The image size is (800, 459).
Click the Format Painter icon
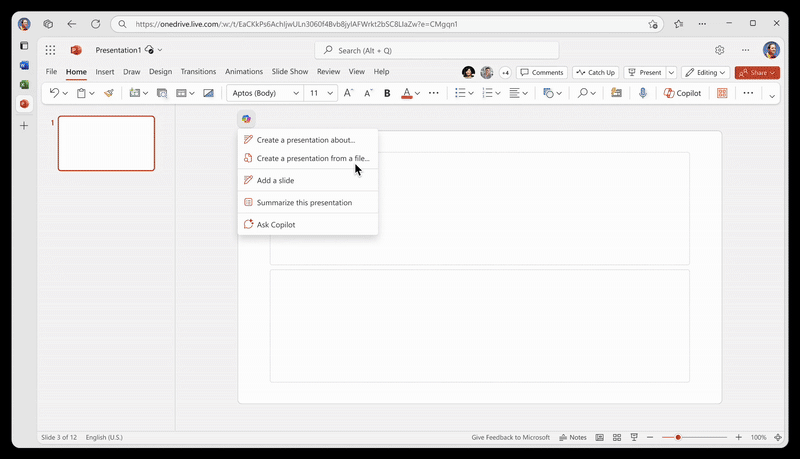pos(109,93)
